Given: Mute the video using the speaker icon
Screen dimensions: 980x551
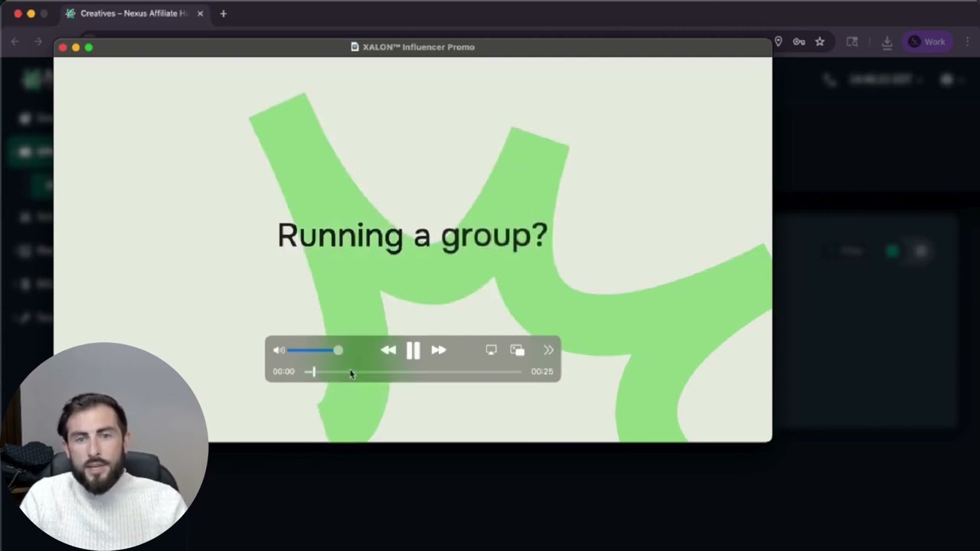Looking at the screenshot, I should click(x=279, y=350).
